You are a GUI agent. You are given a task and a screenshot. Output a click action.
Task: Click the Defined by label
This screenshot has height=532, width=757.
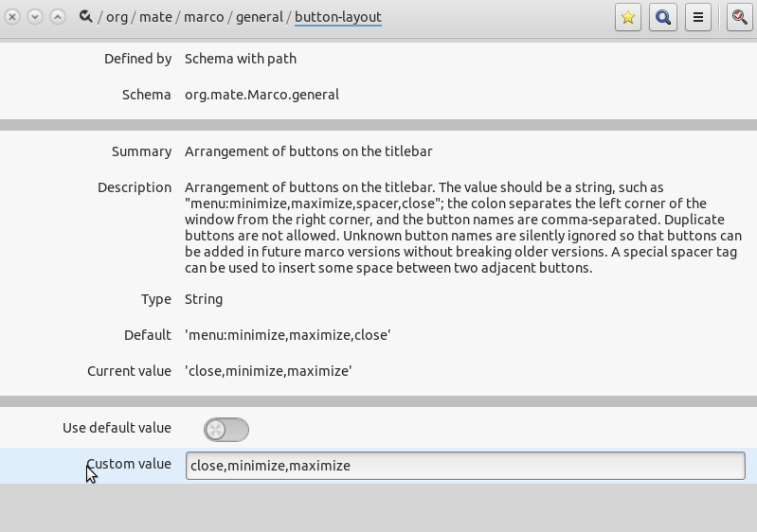[137, 59]
